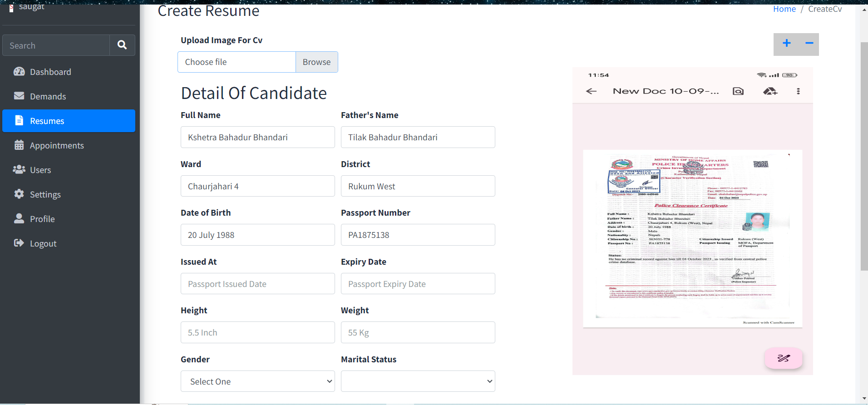Open the Marital Status dropdown
The image size is (868, 405).
tap(418, 381)
